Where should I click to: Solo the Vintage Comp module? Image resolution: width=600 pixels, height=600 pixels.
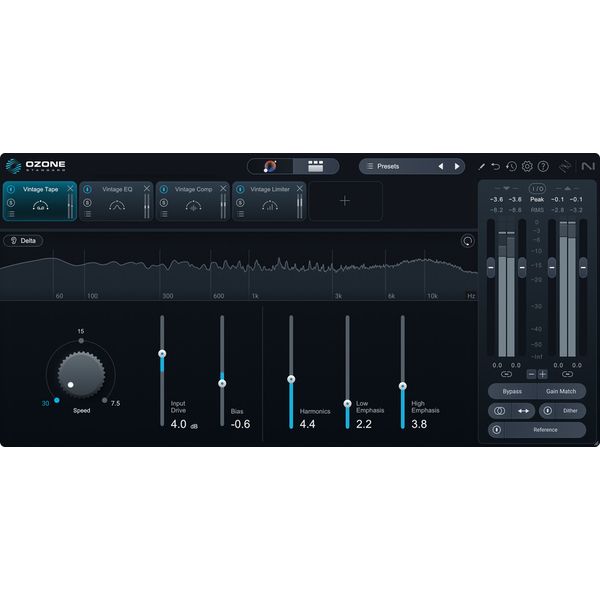click(164, 202)
